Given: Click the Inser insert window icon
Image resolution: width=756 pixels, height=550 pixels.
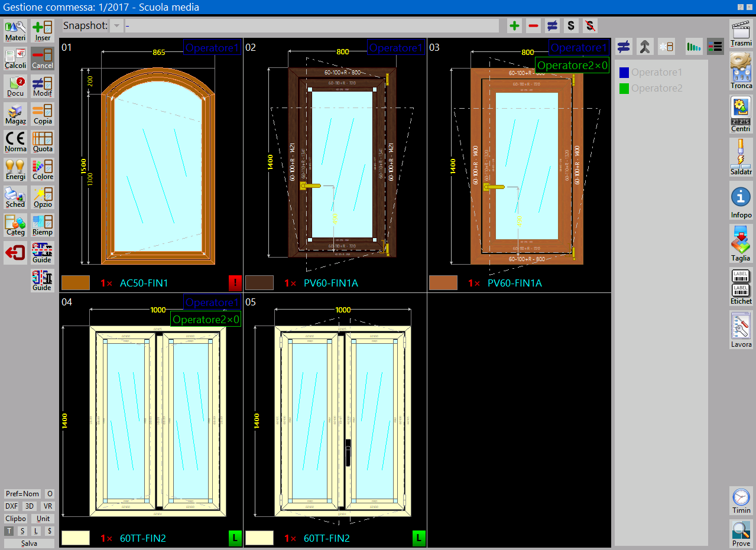Looking at the screenshot, I should [43, 31].
